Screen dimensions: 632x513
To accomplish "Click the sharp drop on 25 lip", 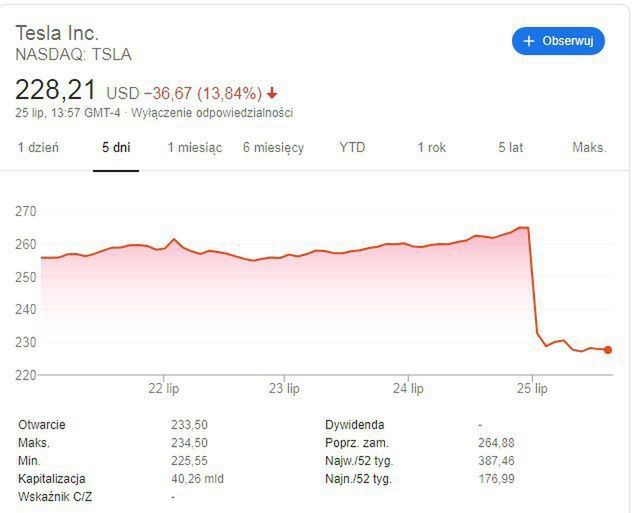I will click(533, 285).
